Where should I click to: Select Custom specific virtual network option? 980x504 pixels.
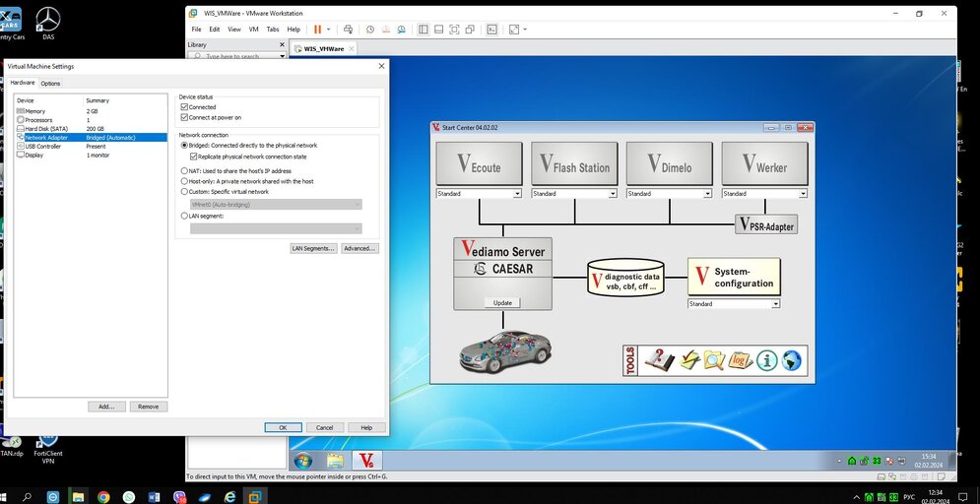184,192
